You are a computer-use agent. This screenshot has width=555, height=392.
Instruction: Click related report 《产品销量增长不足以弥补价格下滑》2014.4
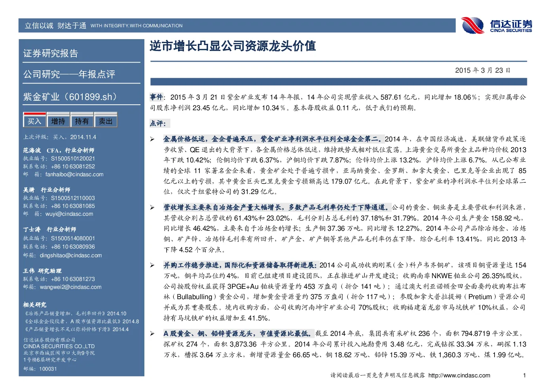pyautogui.click(x=76, y=329)
